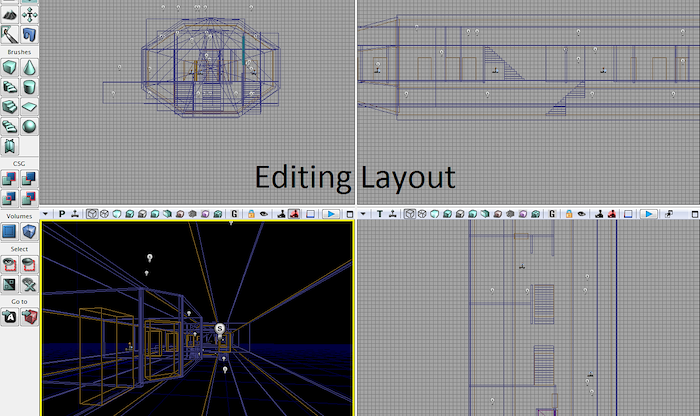The image size is (700, 416).
Task: Maximize the top viewport
Action: (x=695, y=214)
